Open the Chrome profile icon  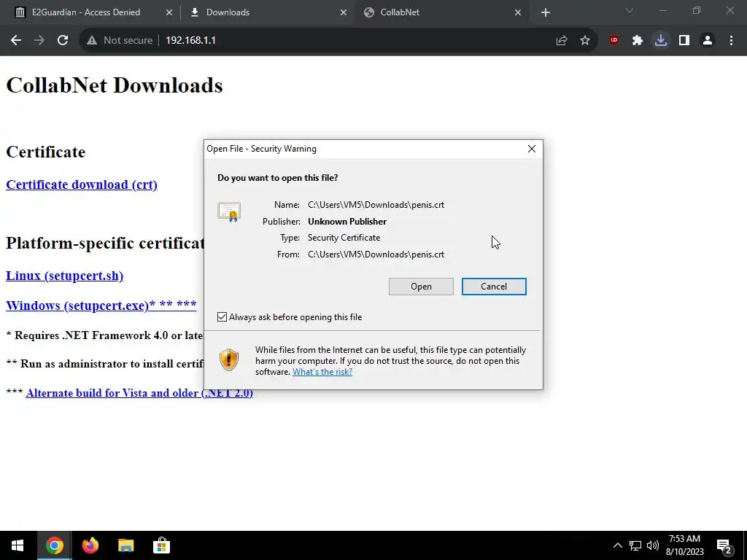(x=708, y=41)
